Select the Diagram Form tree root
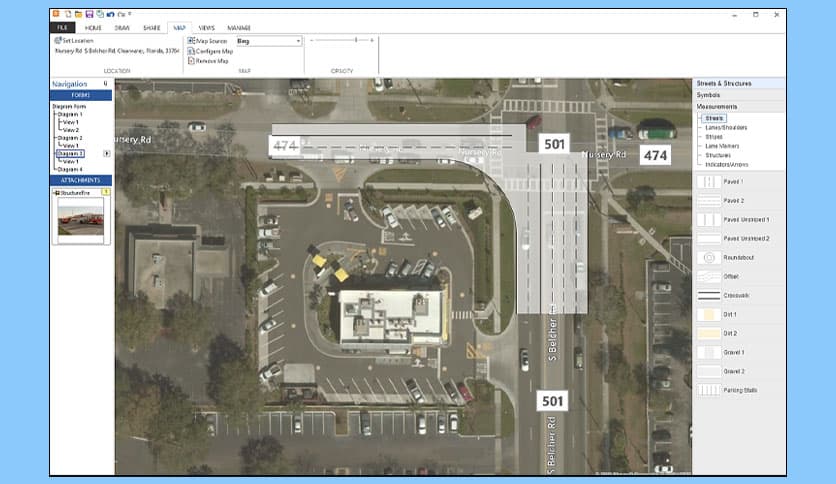 tap(69, 107)
